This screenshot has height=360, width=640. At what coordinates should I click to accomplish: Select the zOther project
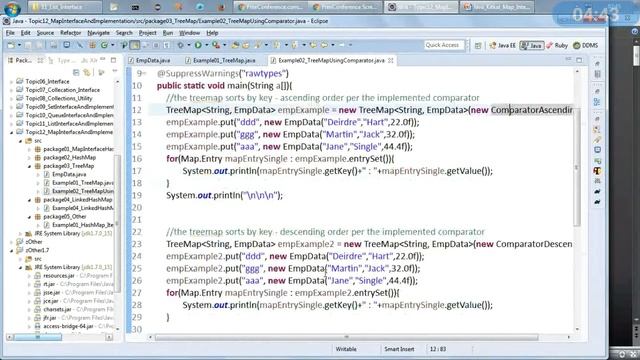(x=34, y=242)
